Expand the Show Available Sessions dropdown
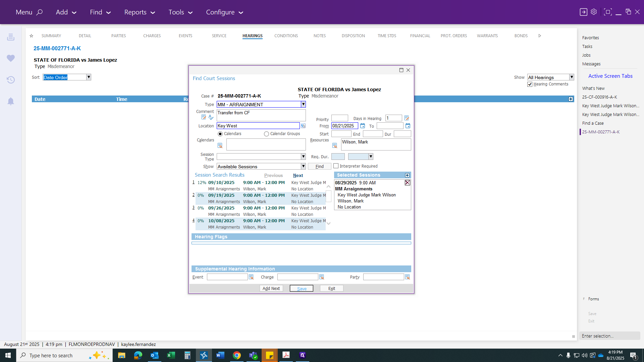The width and height of the screenshot is (644, 362). [303, 166]
